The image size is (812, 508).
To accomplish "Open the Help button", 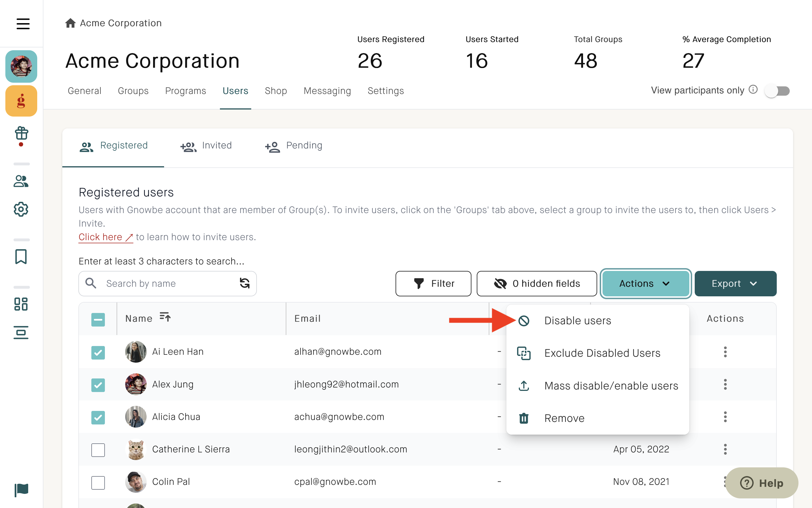I will pos(762,483).
